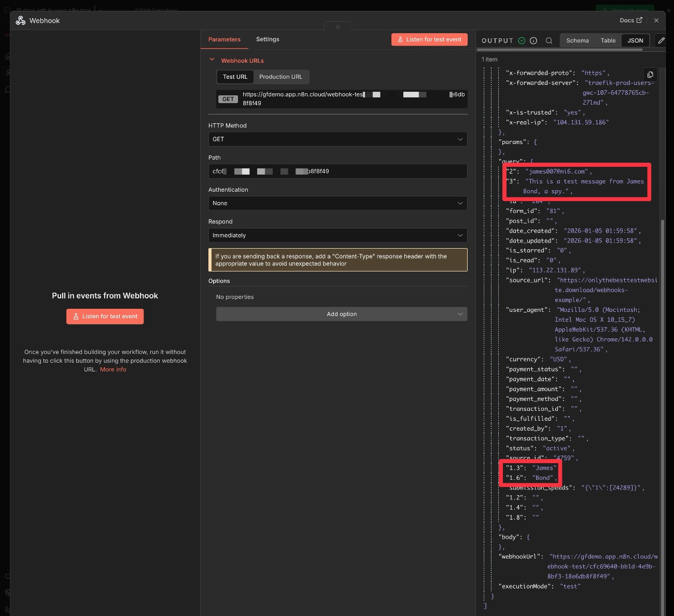Open the Add option dropdown under Options
The height and width of the screenshot is (616, 674).
coord(342,314)
